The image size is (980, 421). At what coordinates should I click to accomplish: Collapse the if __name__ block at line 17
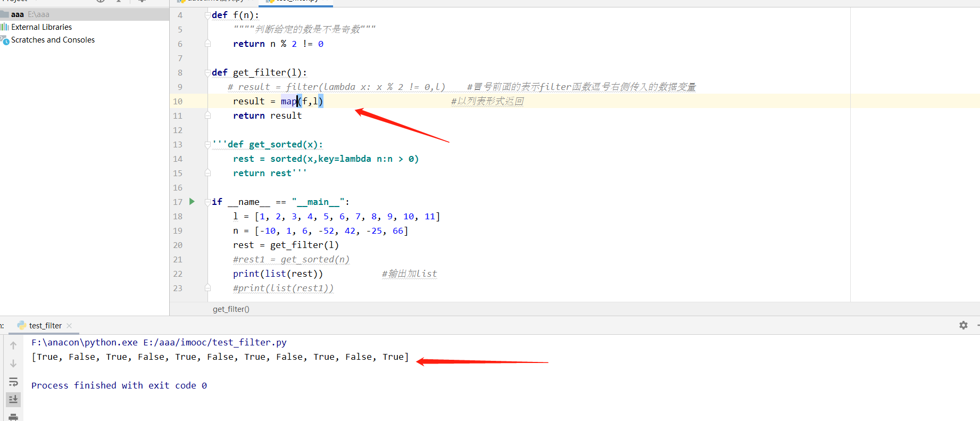(207, 202)
